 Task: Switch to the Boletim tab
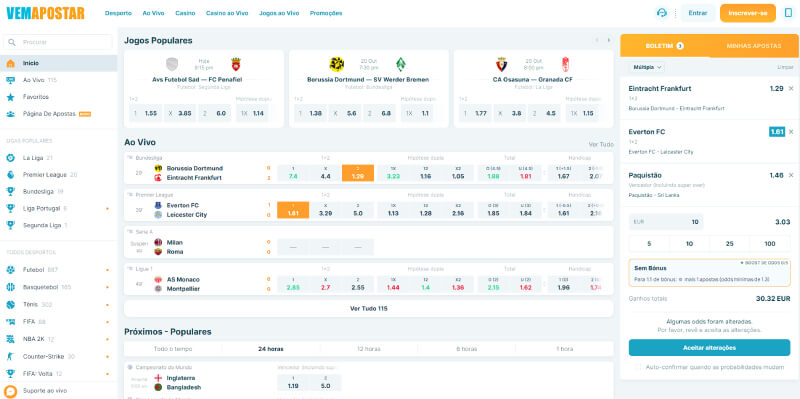(x=665, y=46)
